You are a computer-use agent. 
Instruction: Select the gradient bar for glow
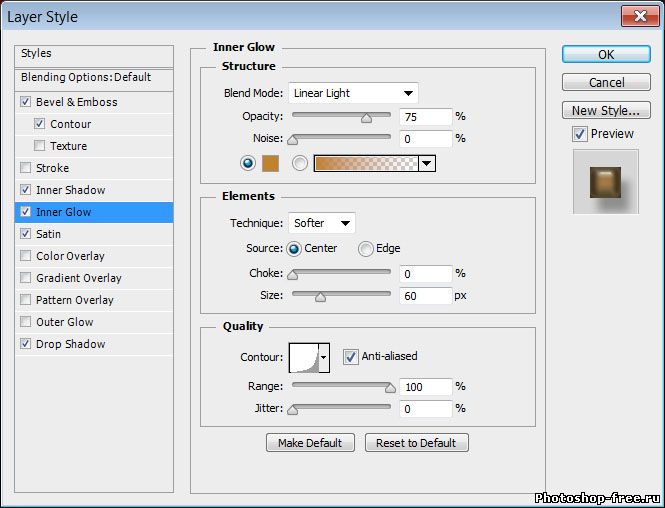click(x=366, y=163)
